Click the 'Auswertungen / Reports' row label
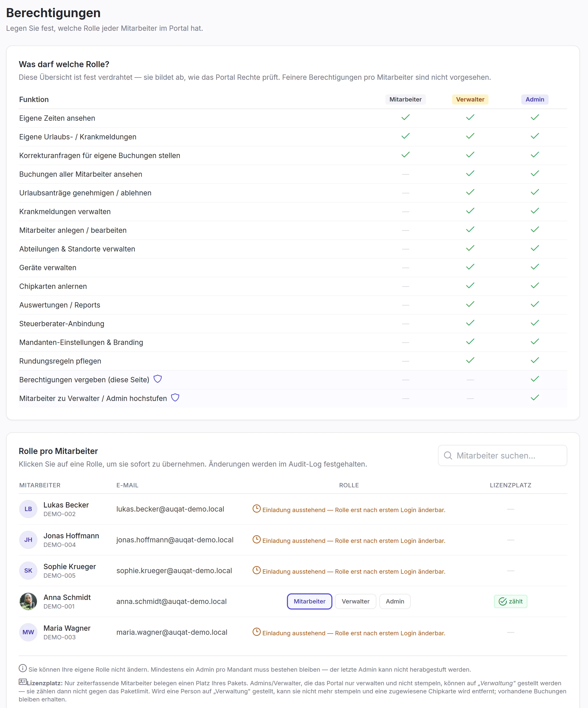 (60, 305)
